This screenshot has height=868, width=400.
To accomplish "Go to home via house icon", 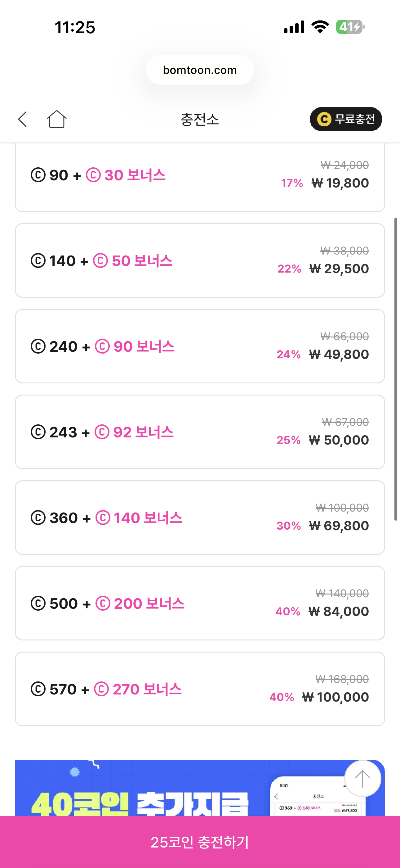I will pyautogui.click(x=56, y=119).
